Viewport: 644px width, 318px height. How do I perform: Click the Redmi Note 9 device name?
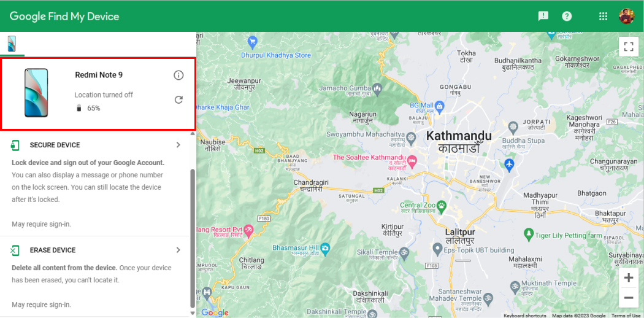coord(99,75)
